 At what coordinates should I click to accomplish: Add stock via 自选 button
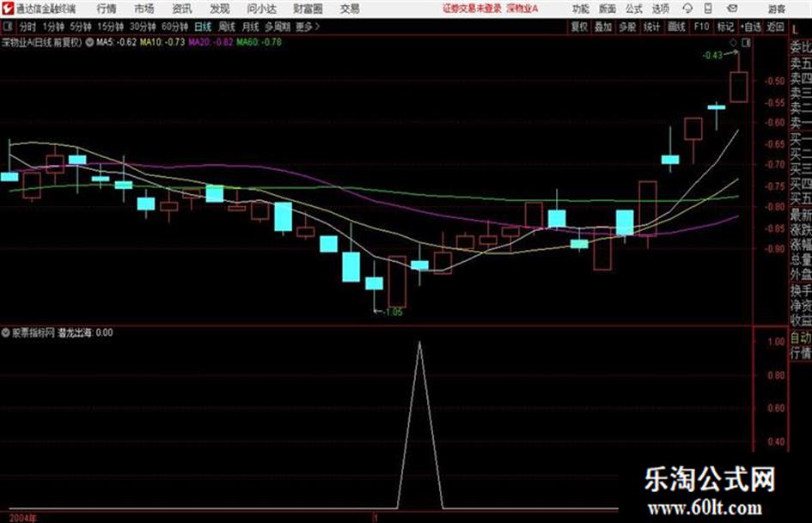(751, 27)
